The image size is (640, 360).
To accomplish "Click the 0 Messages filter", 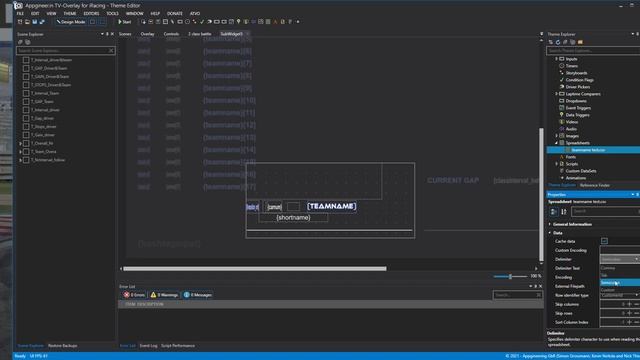I will pyautogui.click(x=198, y=295).
